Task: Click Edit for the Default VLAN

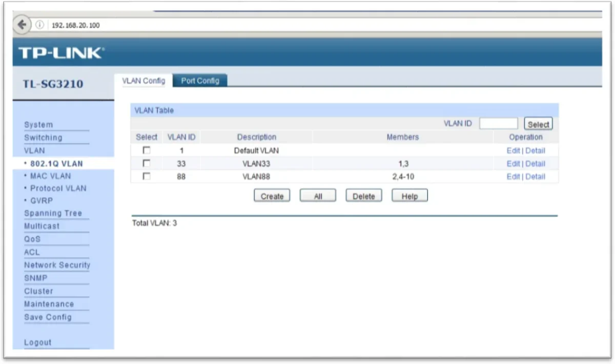Action: pos(513,151)
